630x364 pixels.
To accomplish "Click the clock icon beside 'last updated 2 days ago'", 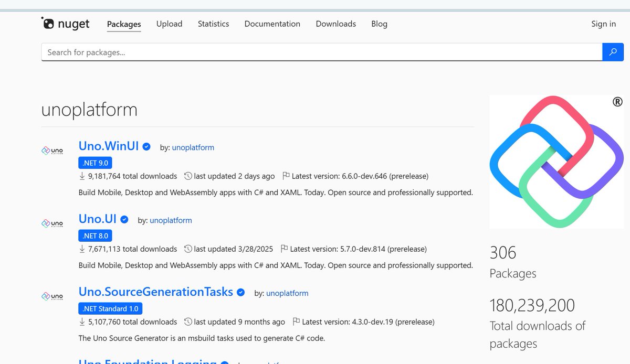I will [x=188, y=176].
